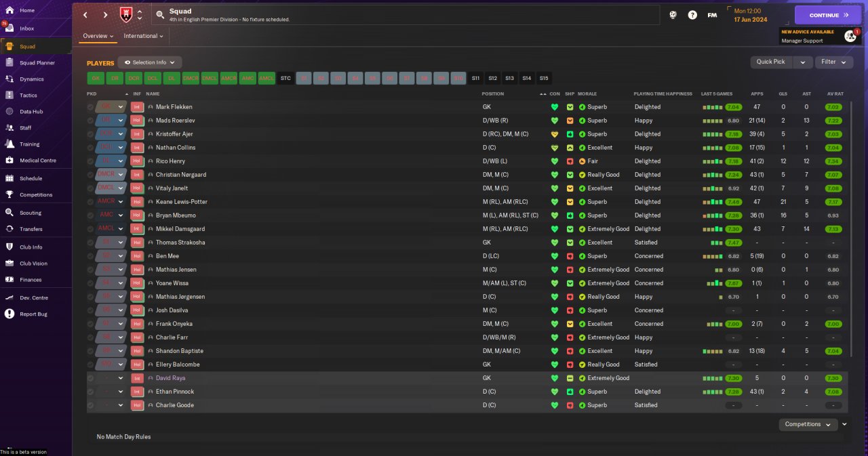Toggle selection circle for Bryan Mbeumo

(x=90, y=215)
